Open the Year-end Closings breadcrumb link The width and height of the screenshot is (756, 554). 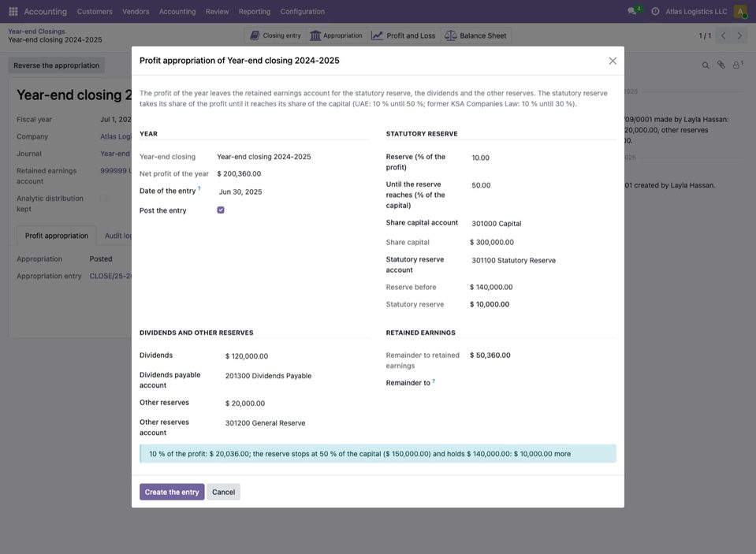click(36, 32)
